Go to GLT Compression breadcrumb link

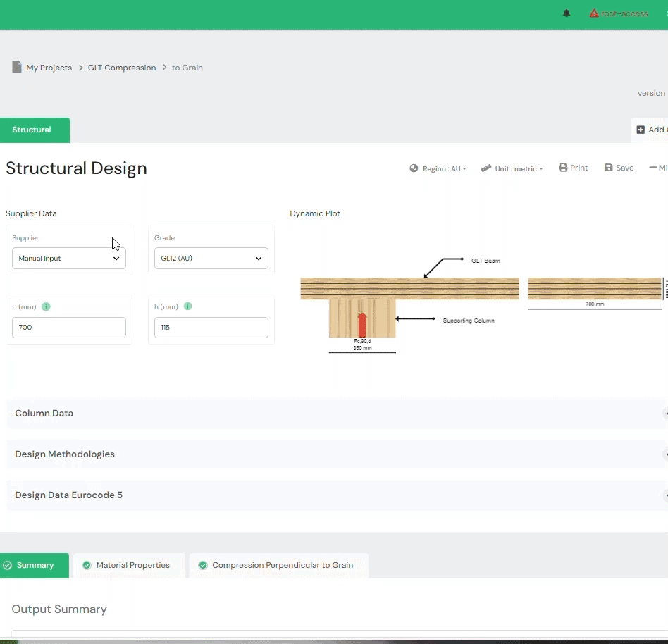pos(122,68)
